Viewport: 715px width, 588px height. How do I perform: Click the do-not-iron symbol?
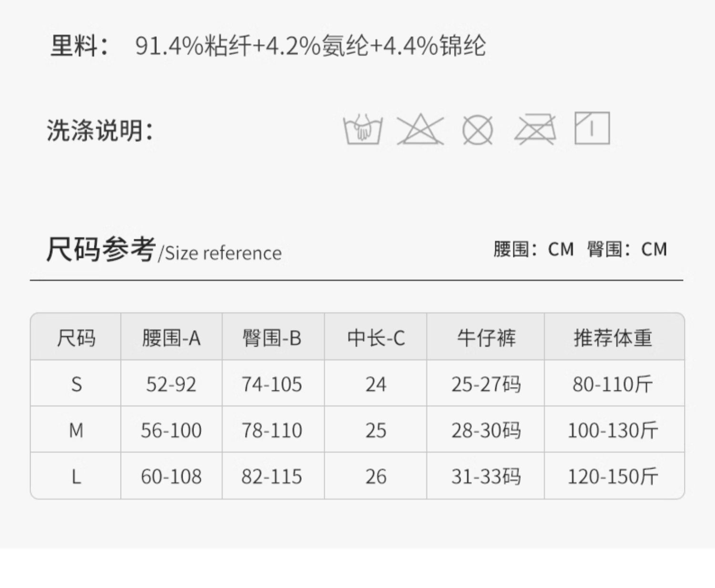tap(535, 129)
